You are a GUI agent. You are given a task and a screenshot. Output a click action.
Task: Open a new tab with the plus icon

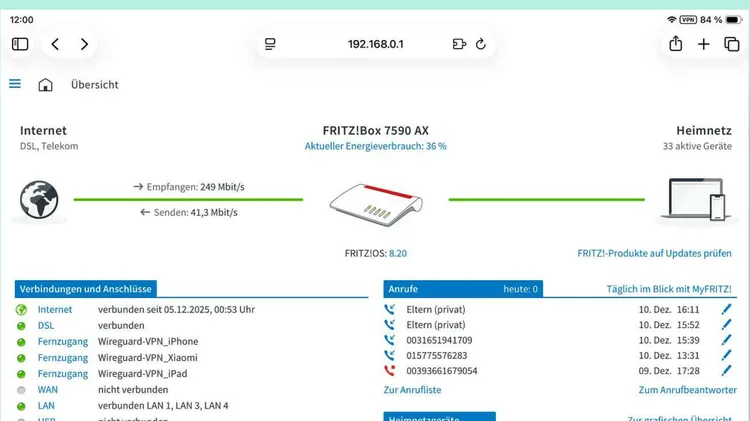click(x=704, y=44)
